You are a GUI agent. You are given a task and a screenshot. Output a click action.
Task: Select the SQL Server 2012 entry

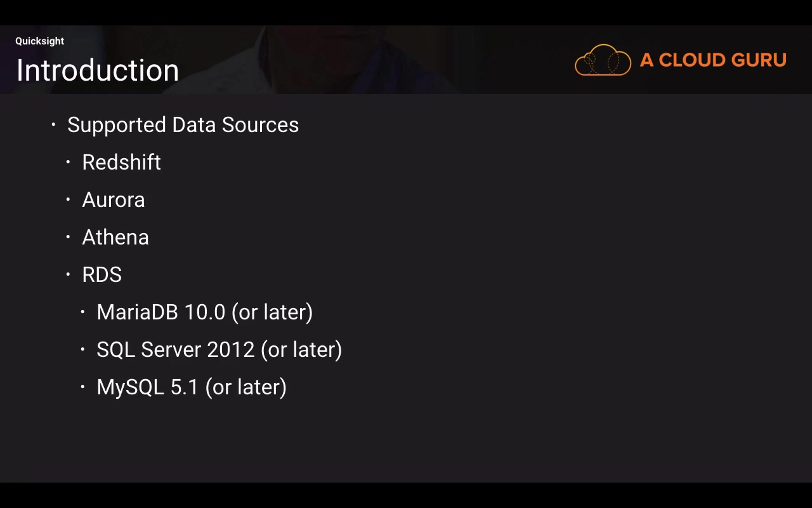(x=219, y=350)
